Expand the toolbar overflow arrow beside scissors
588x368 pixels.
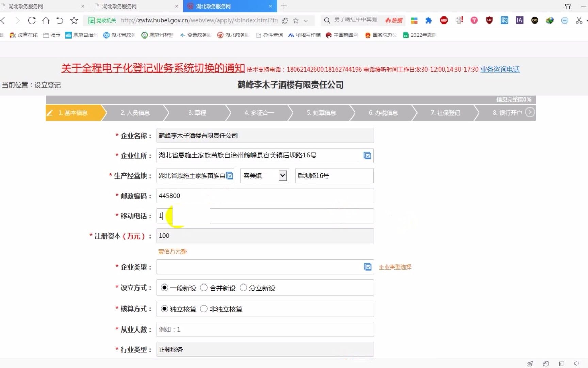586,21
